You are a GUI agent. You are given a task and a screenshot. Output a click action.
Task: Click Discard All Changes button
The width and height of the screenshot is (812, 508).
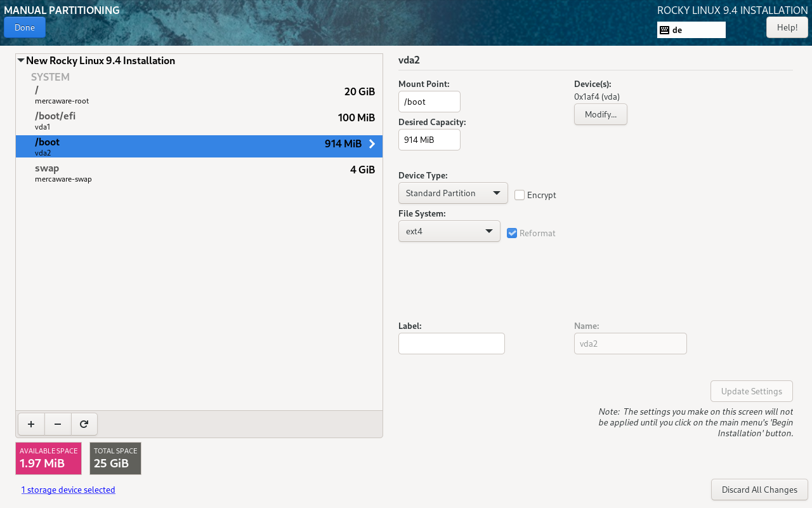point(759,490)
